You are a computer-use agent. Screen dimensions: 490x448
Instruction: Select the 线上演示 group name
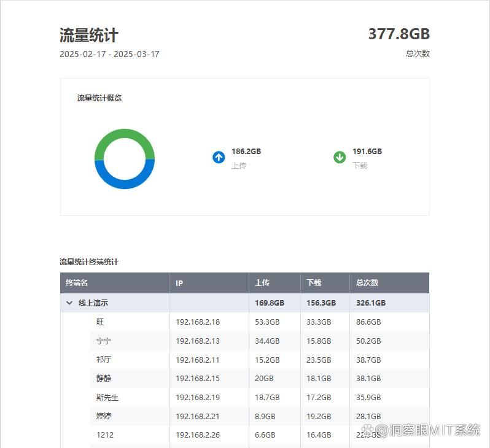[x=93, y=303]
